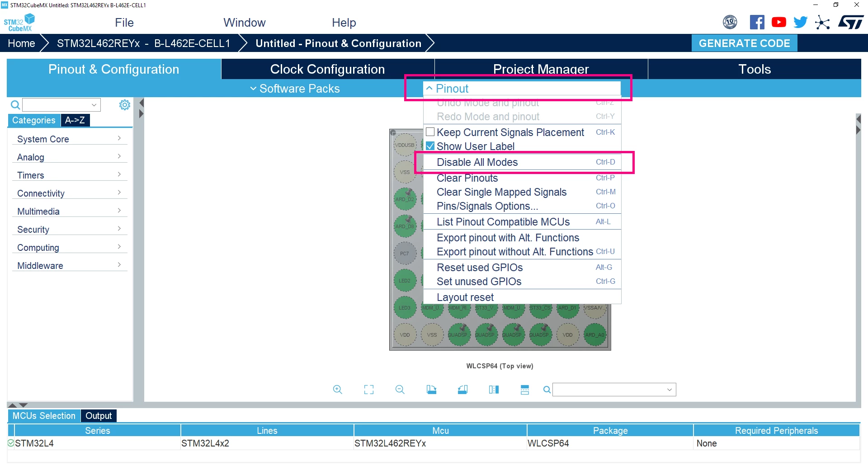Expand the Connectivity category
This screenshot has height=470, width=868.
tap(70, 193)
